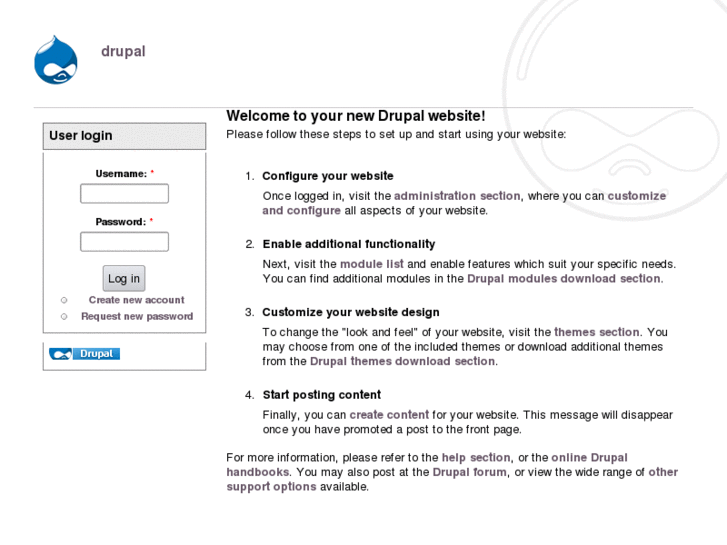Screen dimensions: 727x545
Task: Click the Welcome to your new Drupal website heading
Action: (x=356, y=115)
